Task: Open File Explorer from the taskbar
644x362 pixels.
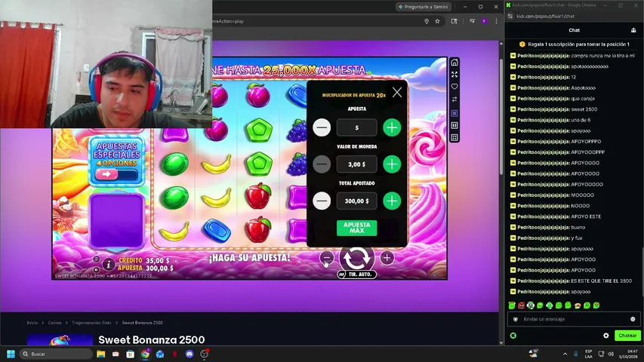Action: (100, 354)
